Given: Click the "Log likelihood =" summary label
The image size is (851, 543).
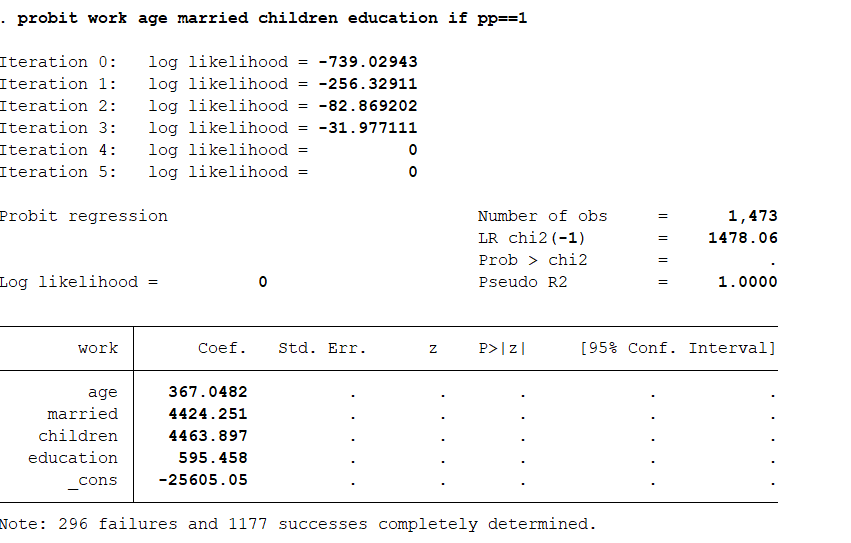Looking at the screenshot, I should click(x=79, y=282).
